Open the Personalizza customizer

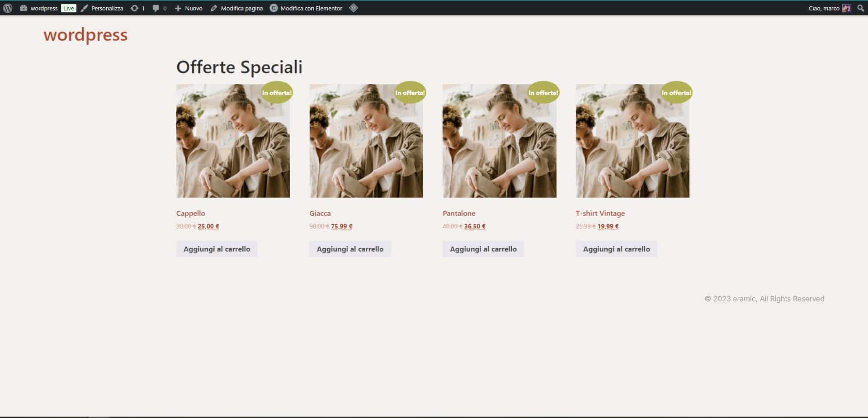(102, 8)
